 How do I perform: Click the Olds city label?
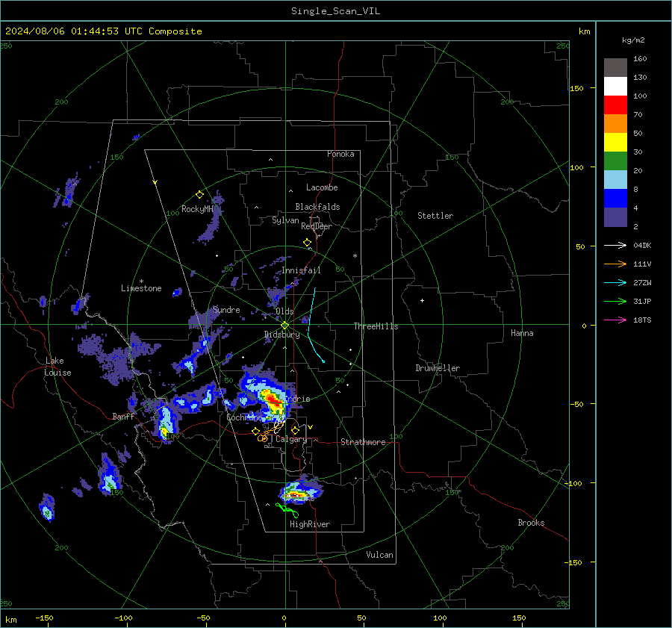click(x=284, y=311)
